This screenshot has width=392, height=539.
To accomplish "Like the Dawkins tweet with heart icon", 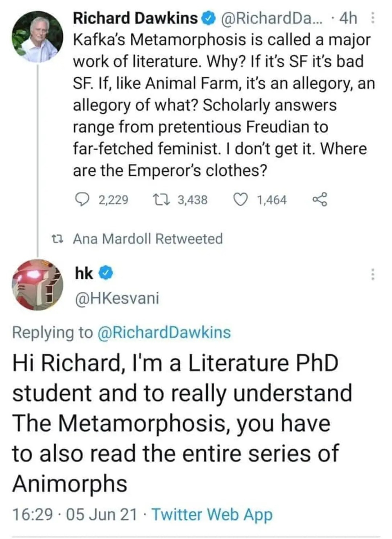I will pyautogui.click(x=240, y=199).
